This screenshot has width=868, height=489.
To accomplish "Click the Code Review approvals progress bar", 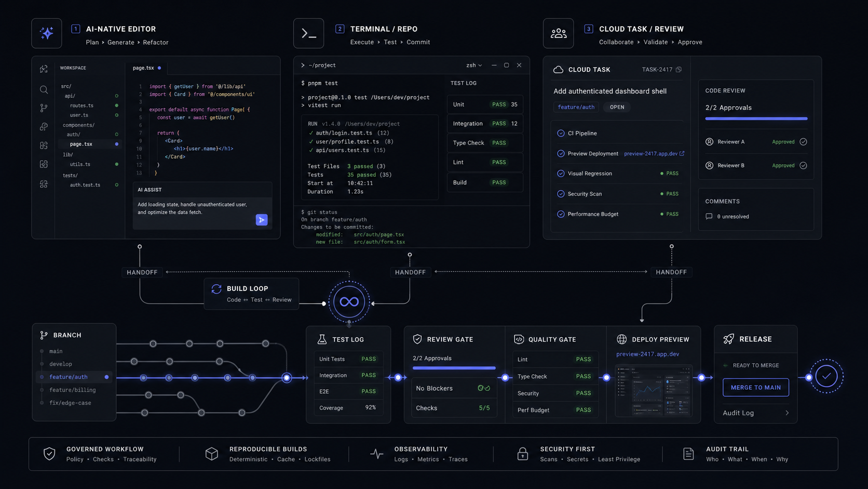I will tap(756, 118).
